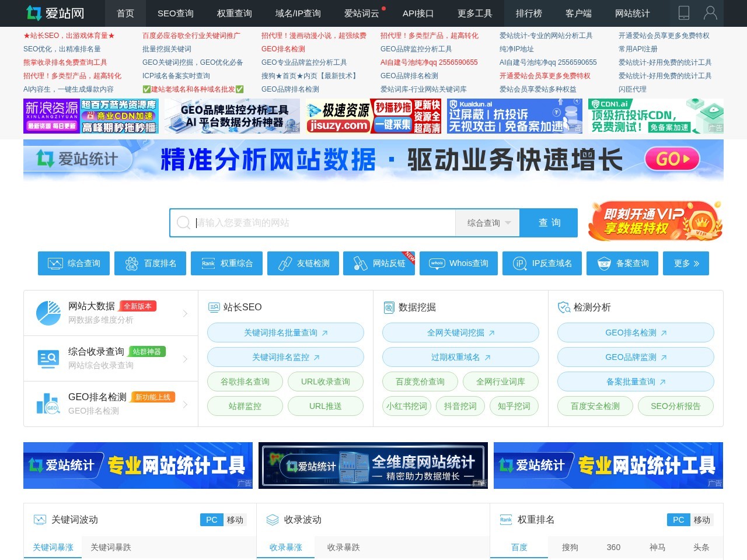Expand the 综合收录查询 row chevron
Screen dimensions: 747x560
[x=186, y=359]
